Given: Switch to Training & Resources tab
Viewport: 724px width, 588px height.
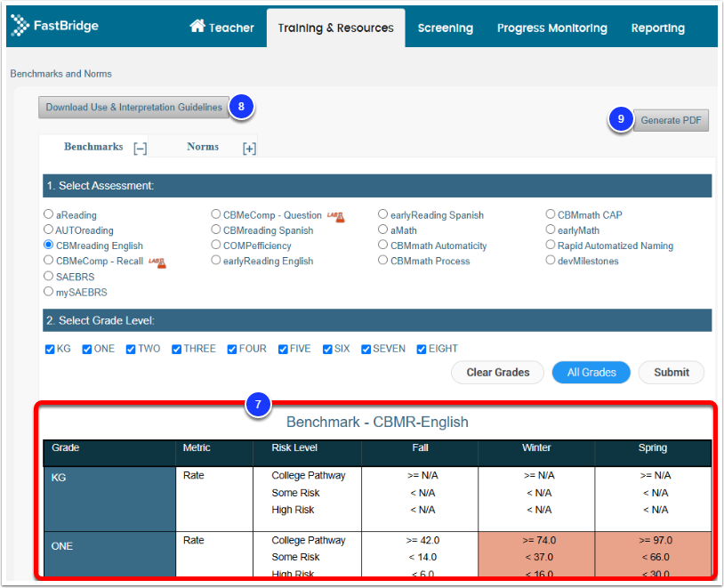Looking at the screenshot, I should [335, 28].
